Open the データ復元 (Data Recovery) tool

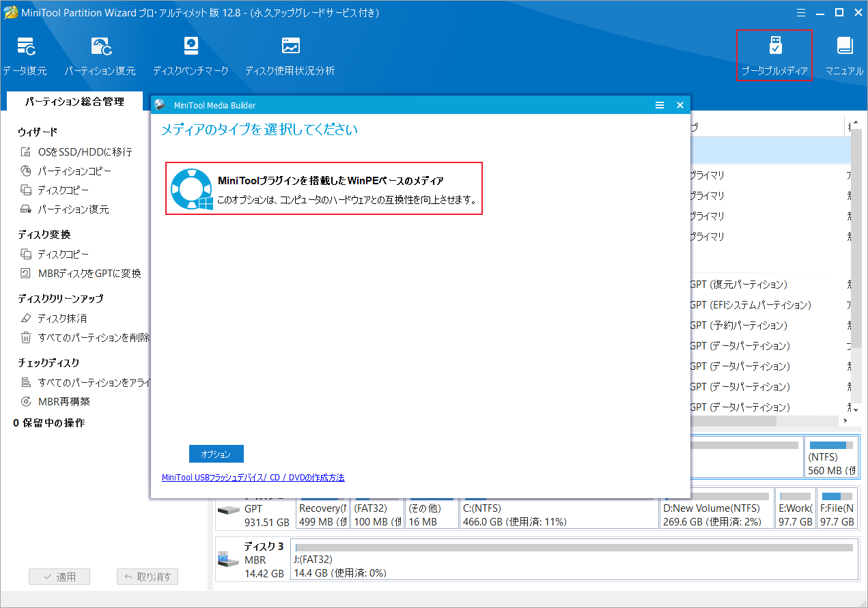click(25, 55)
